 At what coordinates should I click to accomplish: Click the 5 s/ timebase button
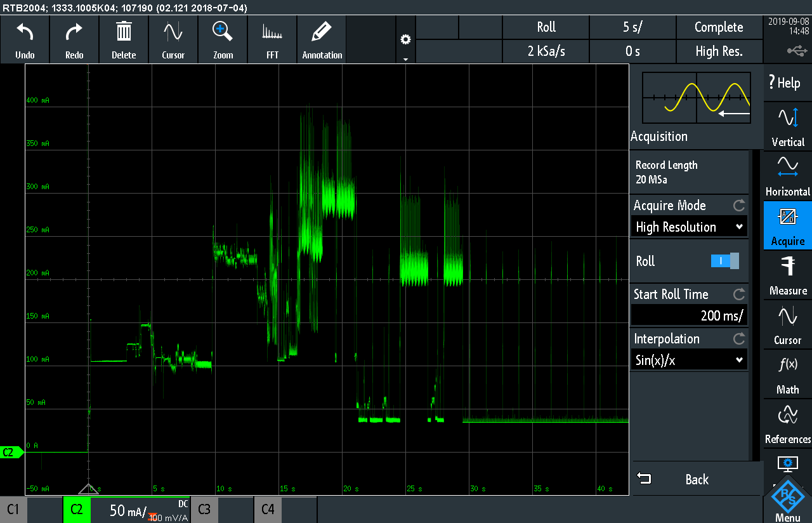coord(632,27)
